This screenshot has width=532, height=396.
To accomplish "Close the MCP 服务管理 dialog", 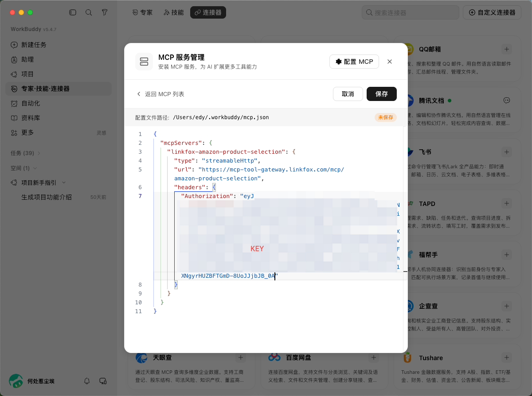I will pos(390,62).
